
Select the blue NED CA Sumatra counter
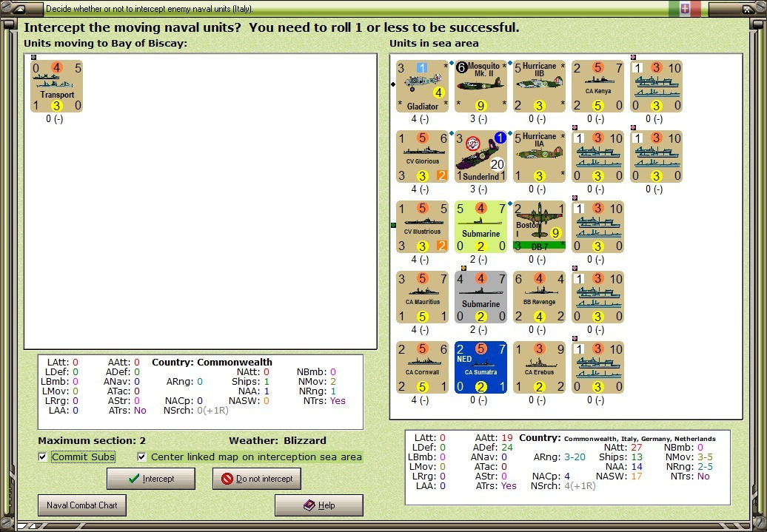coord(480,367)
